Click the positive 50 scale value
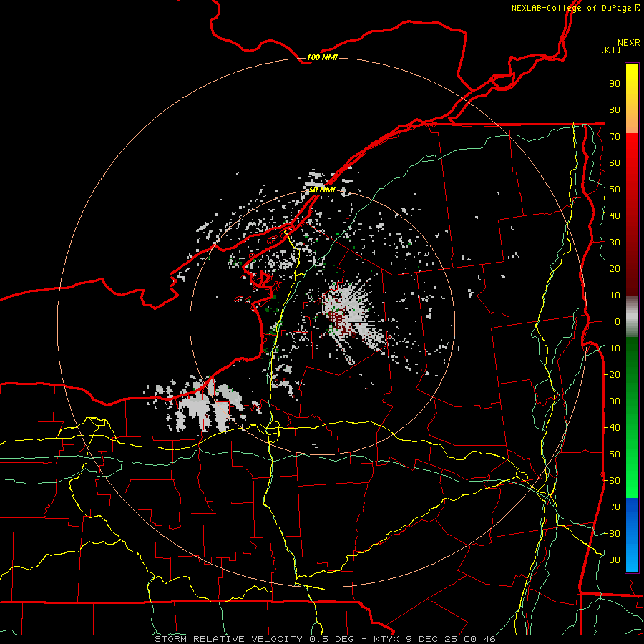The image size is (644, 644). pos(615,190)
